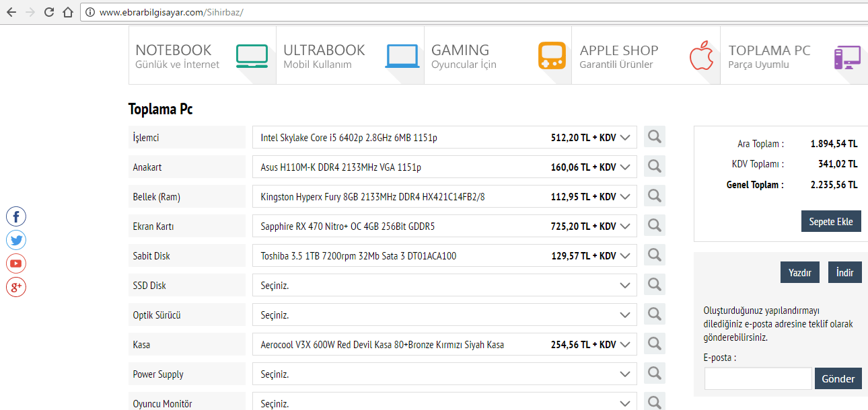Expand the SSD Disk Seçiniz dropdown
The width and height of the screenshot is (868, 410).
click(445, 286)
